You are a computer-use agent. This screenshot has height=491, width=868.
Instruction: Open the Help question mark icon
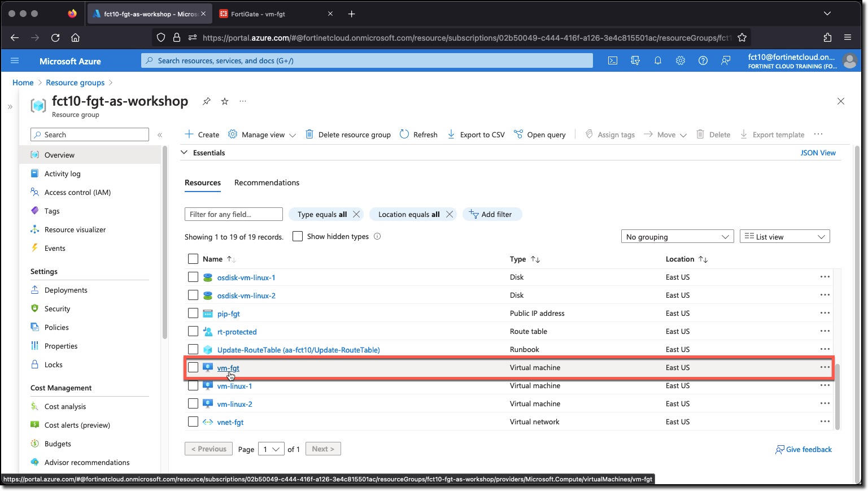pos(703,60)
